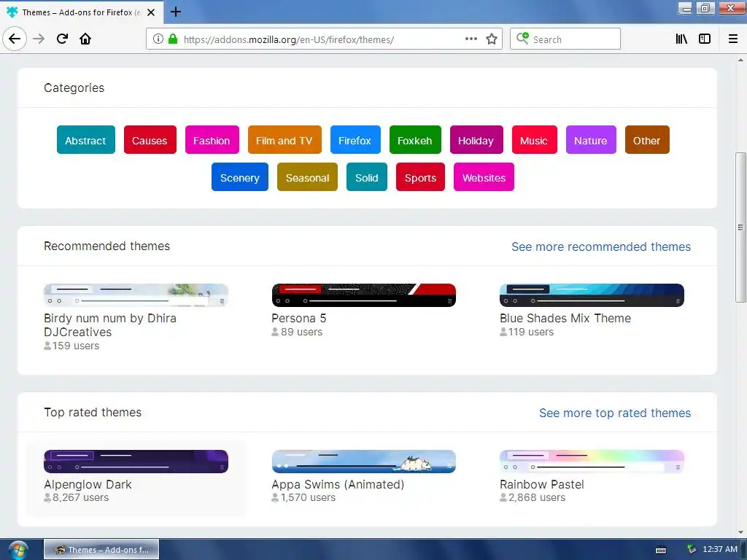
Task: Open page actions three-dot menu
Action: point(471,39)
